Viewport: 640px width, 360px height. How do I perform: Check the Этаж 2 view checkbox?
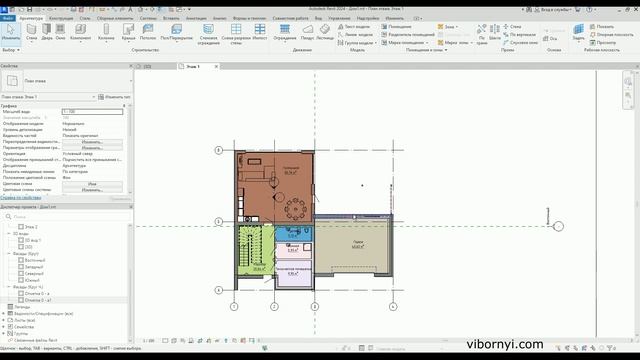click(21, 227)
